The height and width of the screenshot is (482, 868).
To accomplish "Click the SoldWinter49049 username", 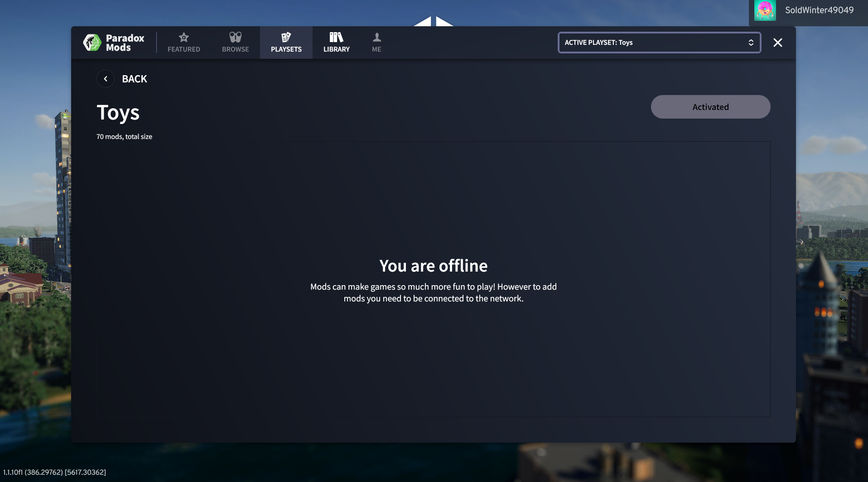I will (819, 10).
